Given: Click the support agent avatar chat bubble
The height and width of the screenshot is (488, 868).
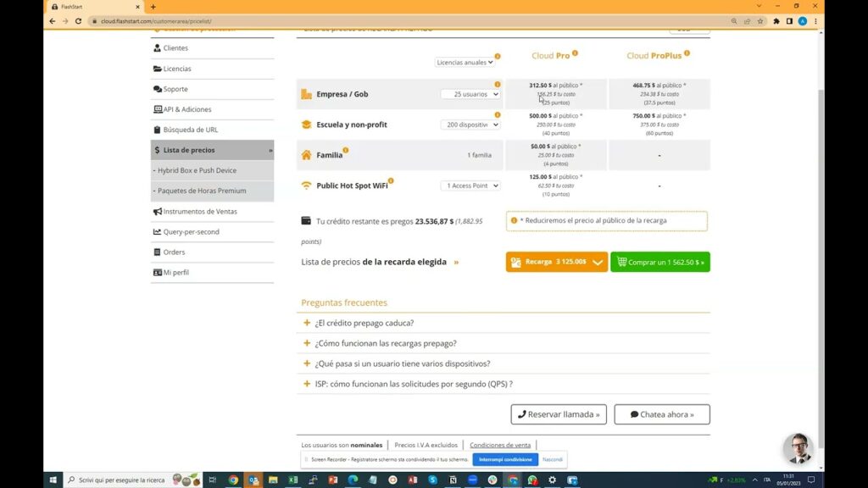Looking at the screenshot, I should [x=798, y=448].
